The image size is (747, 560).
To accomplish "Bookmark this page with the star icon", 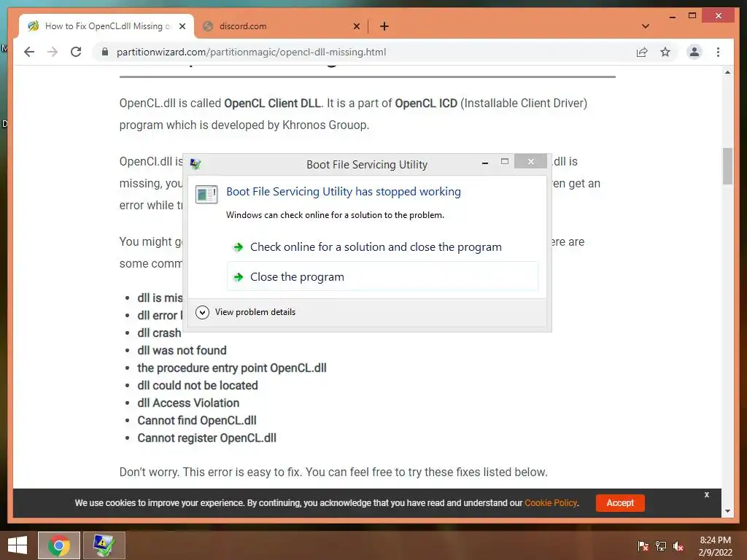I will (x=665, y=52).
